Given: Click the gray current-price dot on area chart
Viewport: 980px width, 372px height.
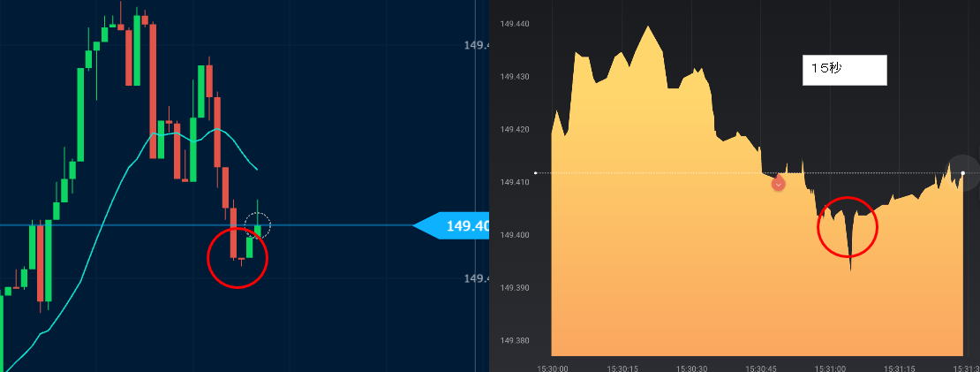Looking at the screenshot, I should pyautogui.click(x=962, y=173).
